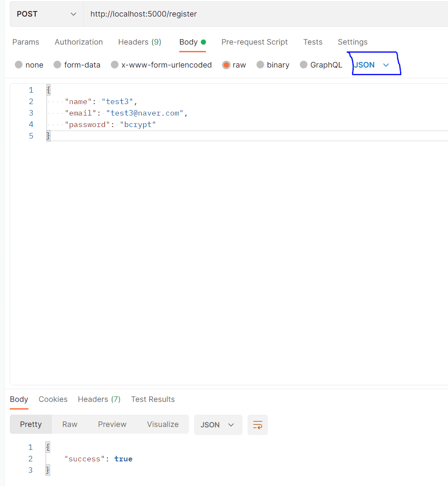
Task: Choose x-www-form-urlencoded body option
Action: 115,65
